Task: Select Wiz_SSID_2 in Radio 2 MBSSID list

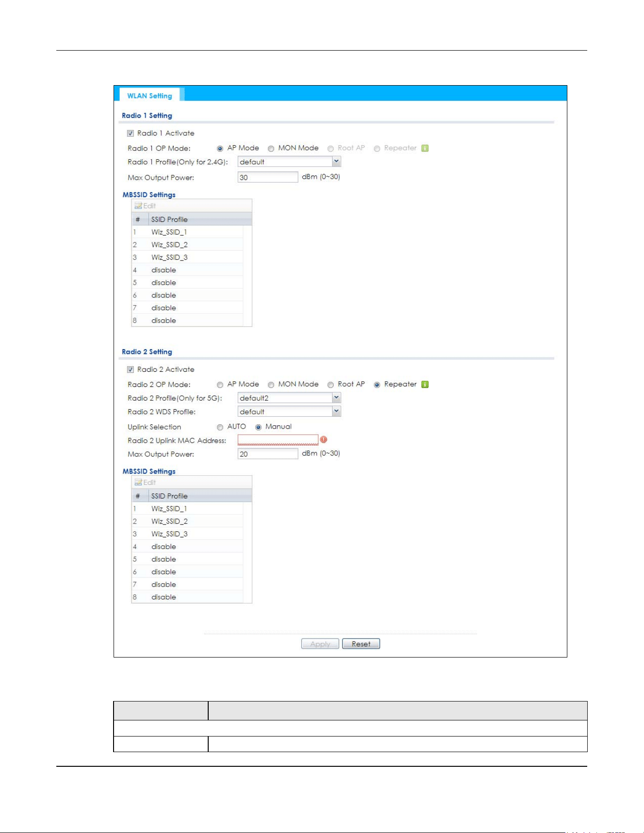Action: point(187,521)
